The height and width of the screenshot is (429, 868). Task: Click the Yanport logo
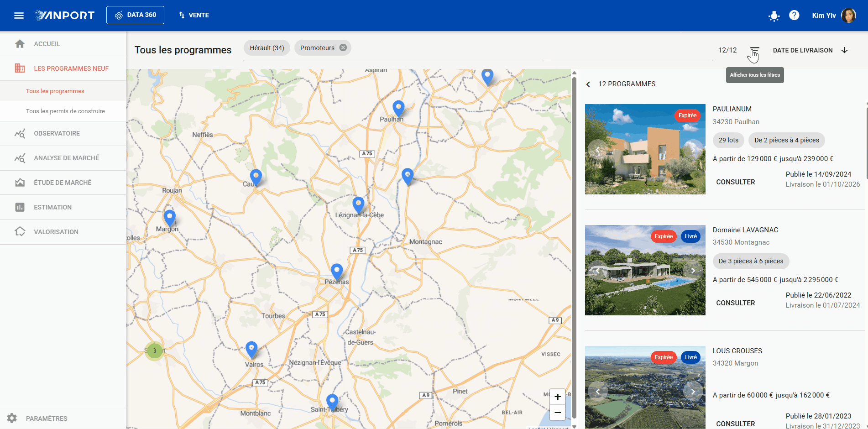(65, 16)
